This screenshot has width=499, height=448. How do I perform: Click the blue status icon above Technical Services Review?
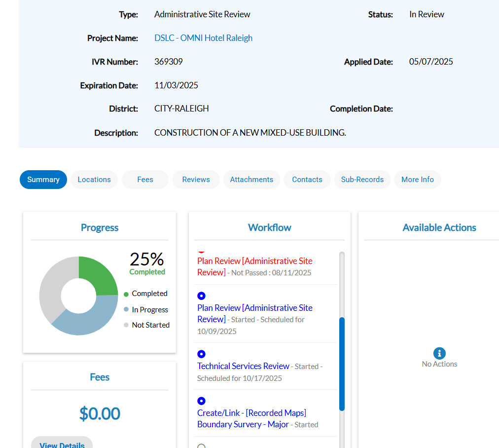[201, 354]
